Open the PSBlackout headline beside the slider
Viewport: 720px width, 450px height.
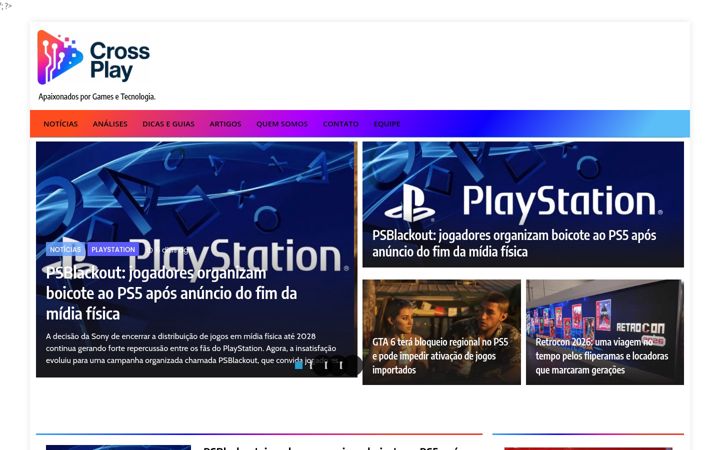click(x=514, y=243)
